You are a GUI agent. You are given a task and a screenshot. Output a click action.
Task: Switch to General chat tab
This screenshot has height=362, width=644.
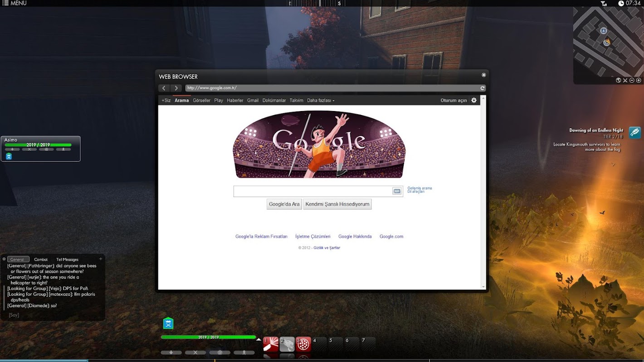[x=18, y=260]
